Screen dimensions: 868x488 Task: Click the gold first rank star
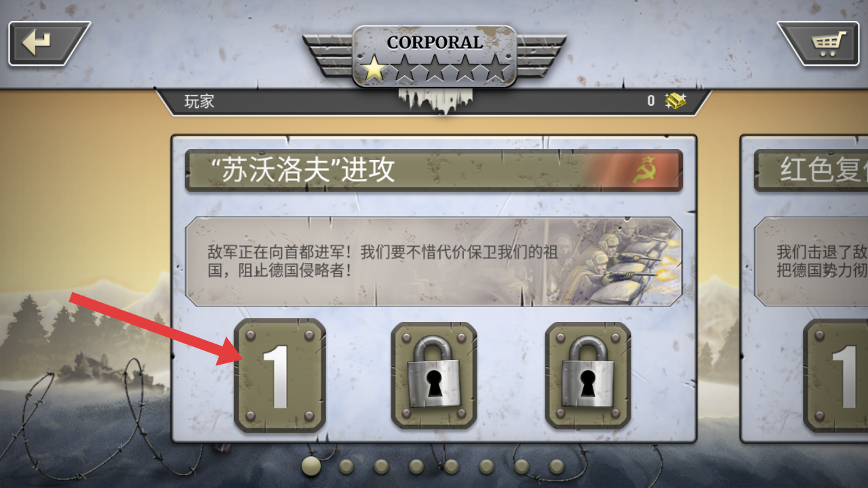374,68
